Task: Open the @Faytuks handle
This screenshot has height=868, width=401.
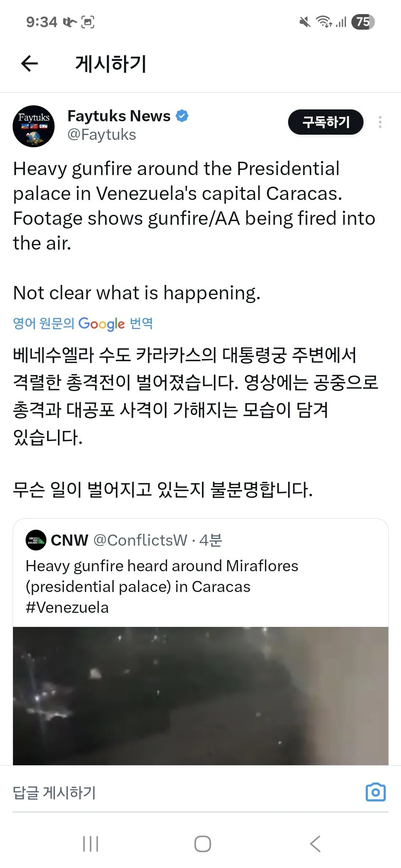Action: click(x=102, y=135)
